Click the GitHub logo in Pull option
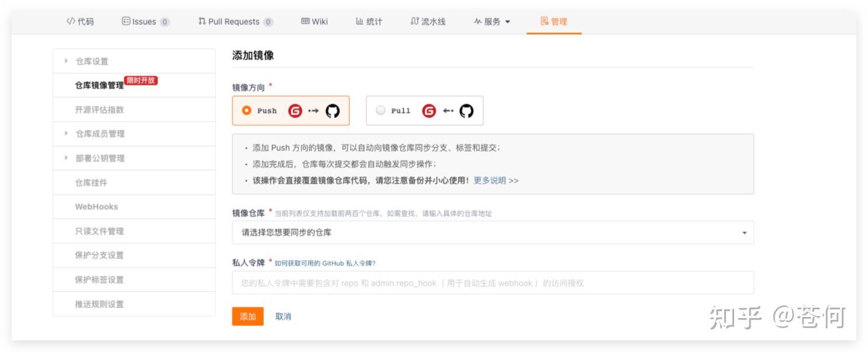Image resolution: width=868 pixels, height=352 pixels. tap(466, 110)
